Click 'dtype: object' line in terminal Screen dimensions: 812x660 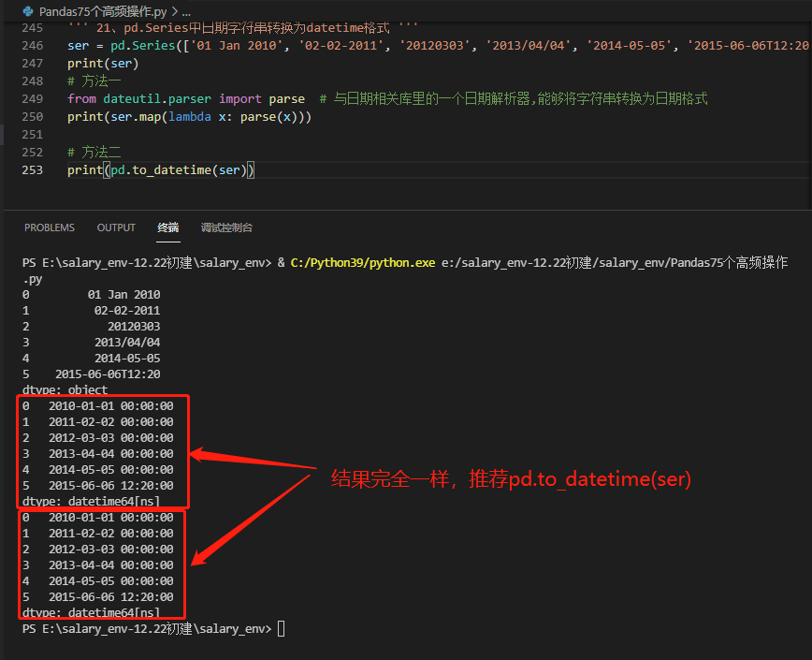(x=65, y=389)
